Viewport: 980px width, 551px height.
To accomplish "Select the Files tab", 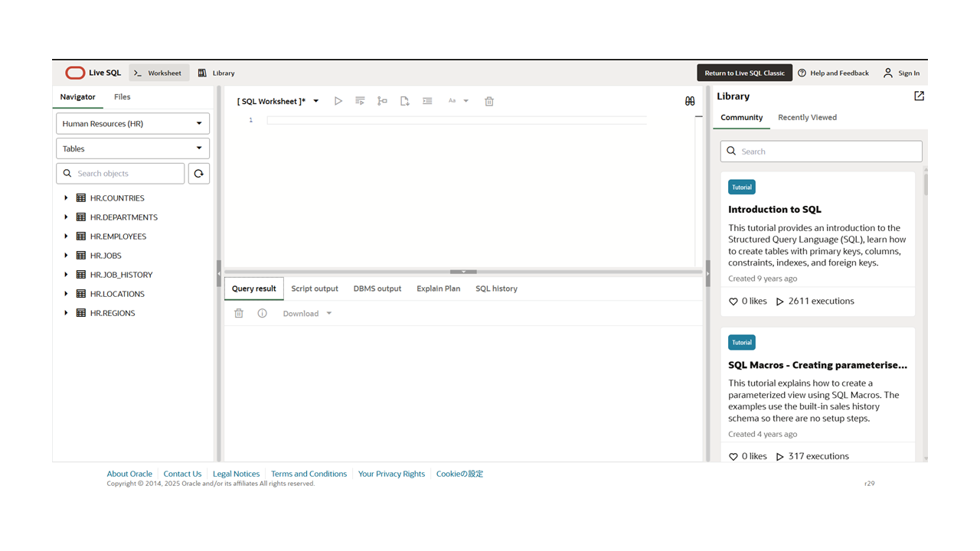I will (x=122, y=97).
